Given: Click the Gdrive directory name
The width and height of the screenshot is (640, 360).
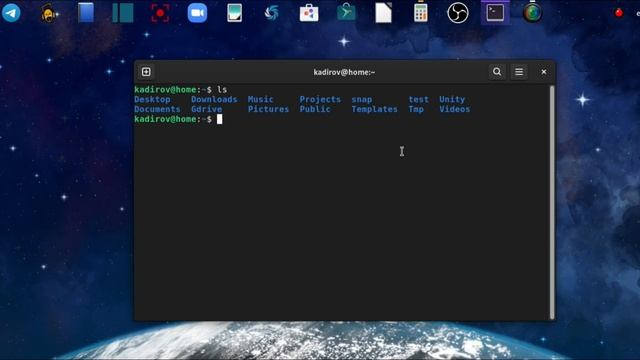Looking at the screenshot, I should tap(207, 109).
